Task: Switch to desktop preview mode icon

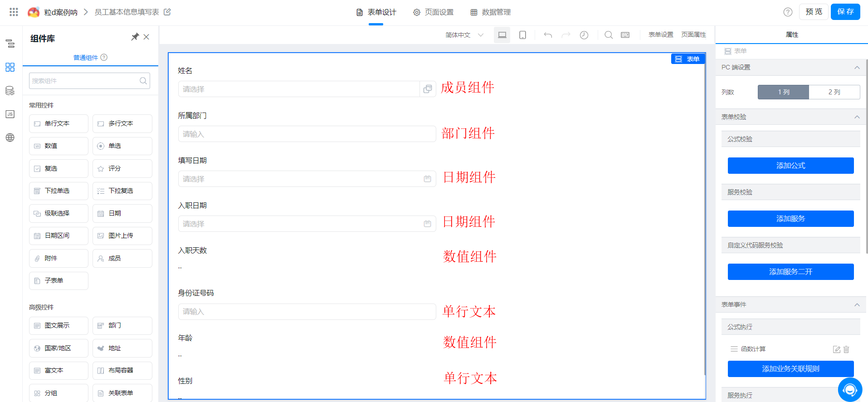Action: point(502,35)
